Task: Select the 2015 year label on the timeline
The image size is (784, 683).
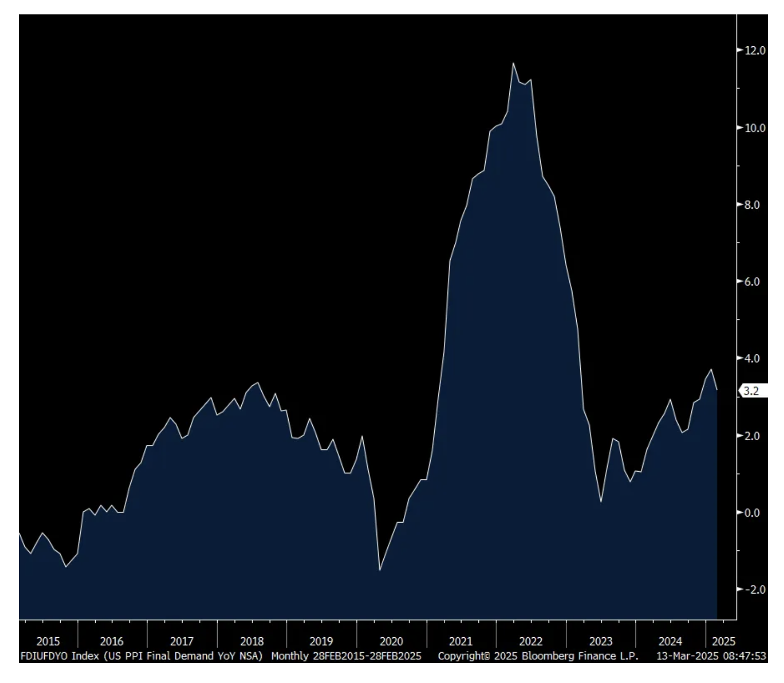Action: (48, 641)
